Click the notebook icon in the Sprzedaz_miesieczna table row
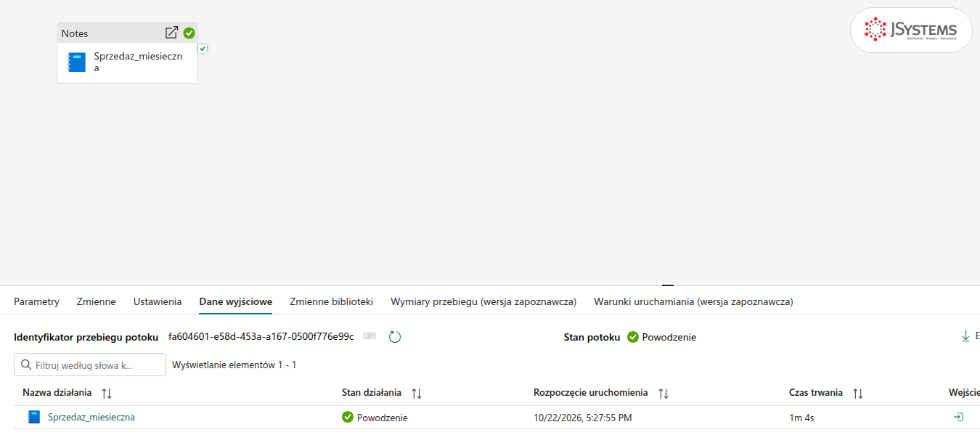980x443 pixels. [33, 417]
